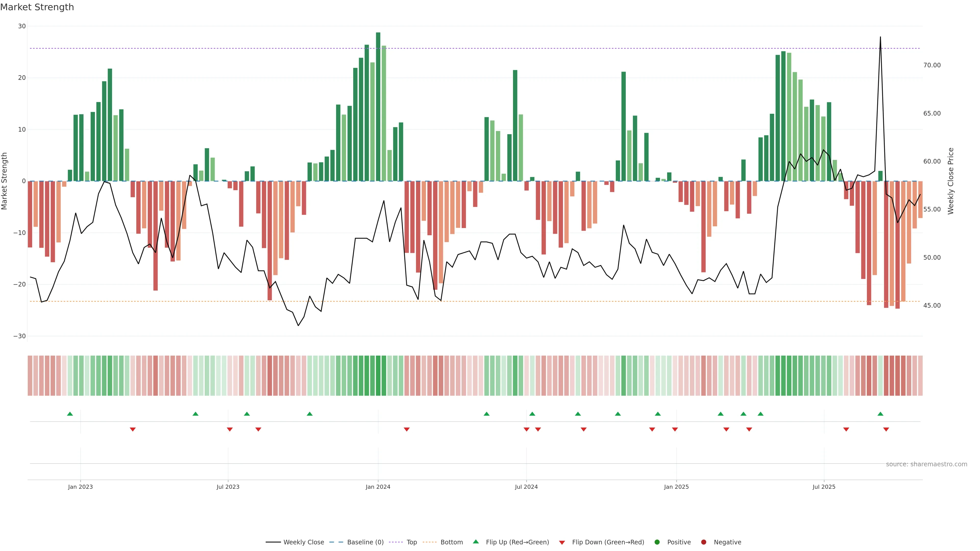Click the red Flip Down triangle legend icon
The image size is (980, 551).
(562, 542)
